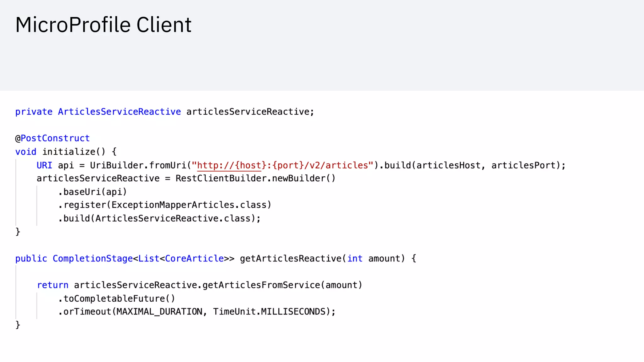Image resolution: width=644 pixels, height=362 pixels.
Task: Click the '@PostConstruct' annotation
Action: (x=53, y=138)
